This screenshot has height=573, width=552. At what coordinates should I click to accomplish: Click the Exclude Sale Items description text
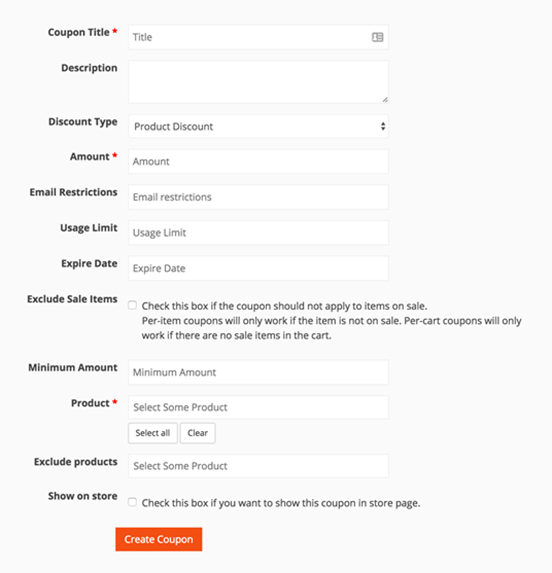click(331, 320)
